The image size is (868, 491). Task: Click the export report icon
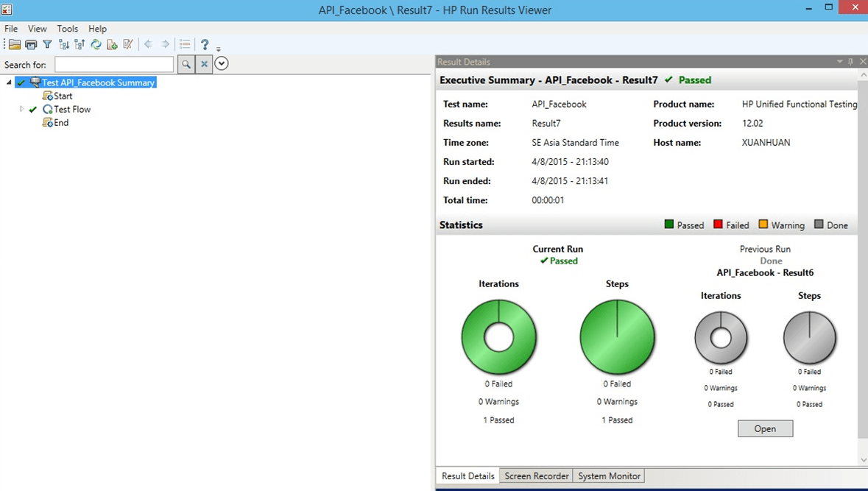[112, 44]
